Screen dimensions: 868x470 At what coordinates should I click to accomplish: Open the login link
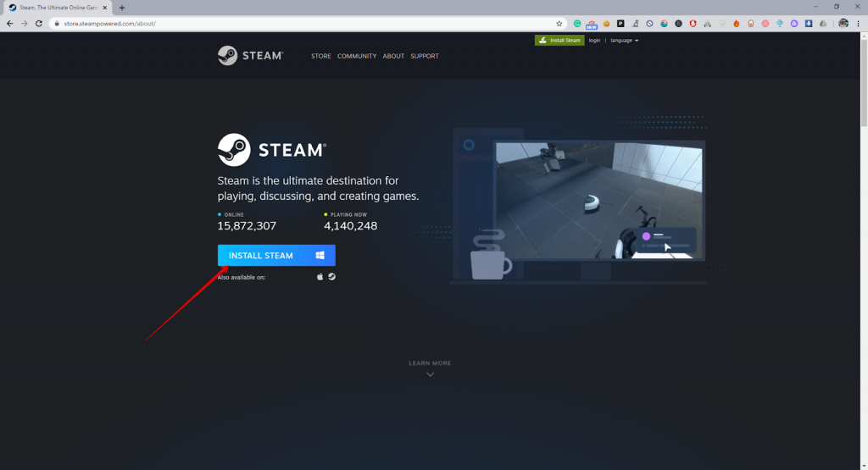click(x=594, y=41)
